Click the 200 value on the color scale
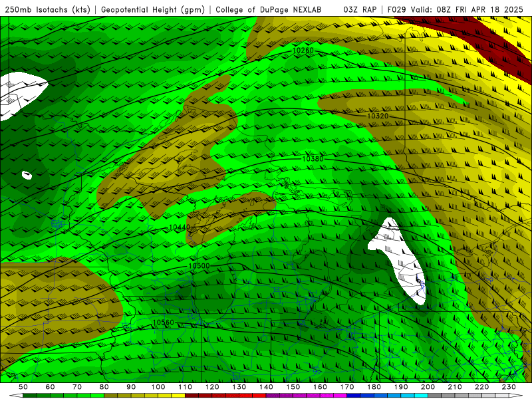 point(428,387)
